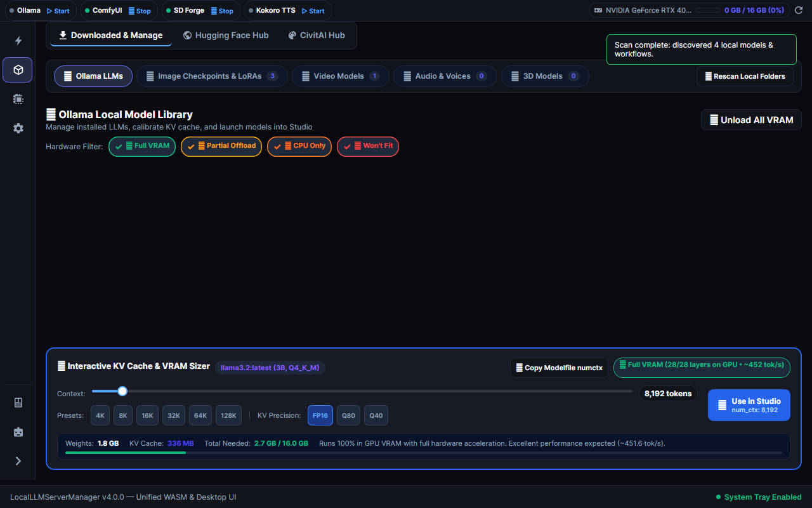Click the context slider track
This screenshot has height=508, width=812.
(x=362, y=391)
